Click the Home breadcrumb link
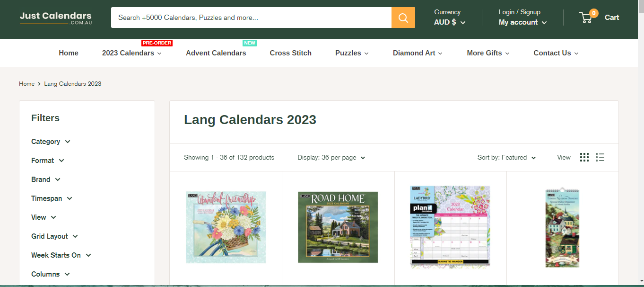Screen dimensions: 644x287 point(26,84)
